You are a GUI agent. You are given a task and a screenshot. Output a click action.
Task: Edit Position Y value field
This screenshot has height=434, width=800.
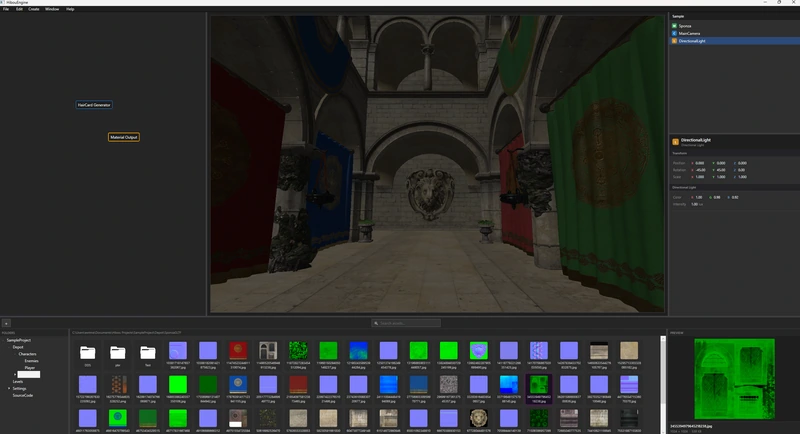[x=721, y=163]
